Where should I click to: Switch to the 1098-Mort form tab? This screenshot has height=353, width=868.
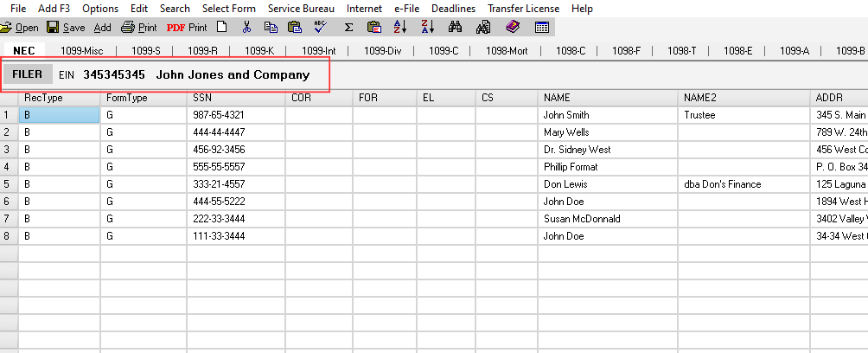[x=507, y=51]
